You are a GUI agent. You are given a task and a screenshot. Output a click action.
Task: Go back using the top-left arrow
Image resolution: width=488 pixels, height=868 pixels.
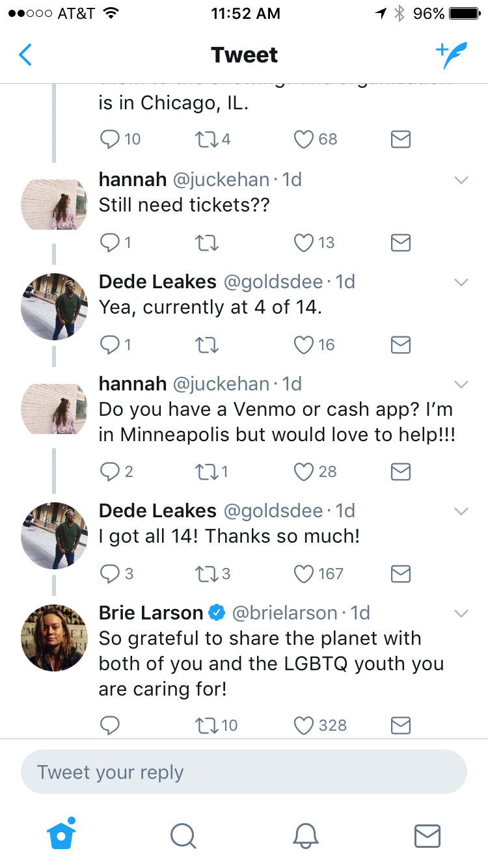(x=25, y=55)
